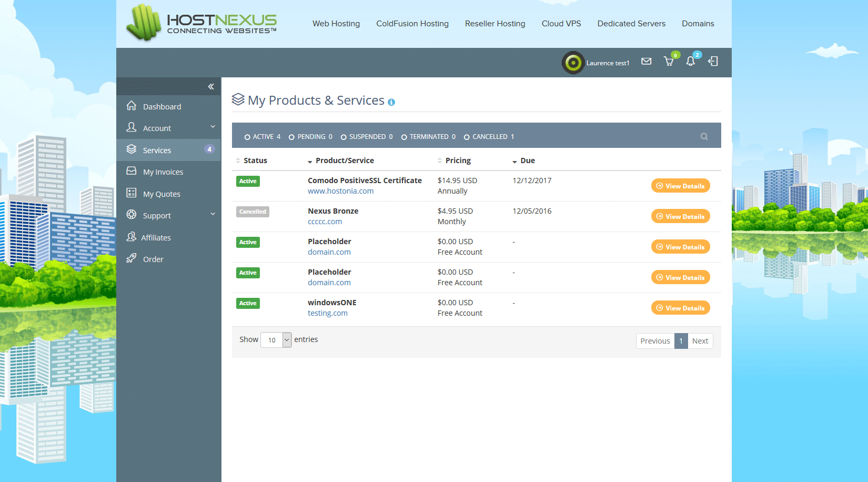Collapse the sidebar with double-chevron icon

pyautogui.click(x=211, y=87)
